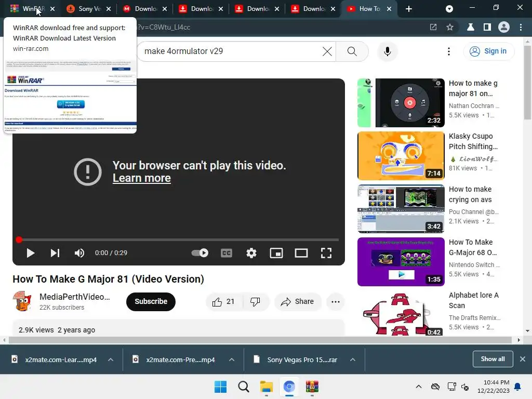The image size is (532, 399).
Task: Open File Explorer from taskbar
Action: click(267, 387)
